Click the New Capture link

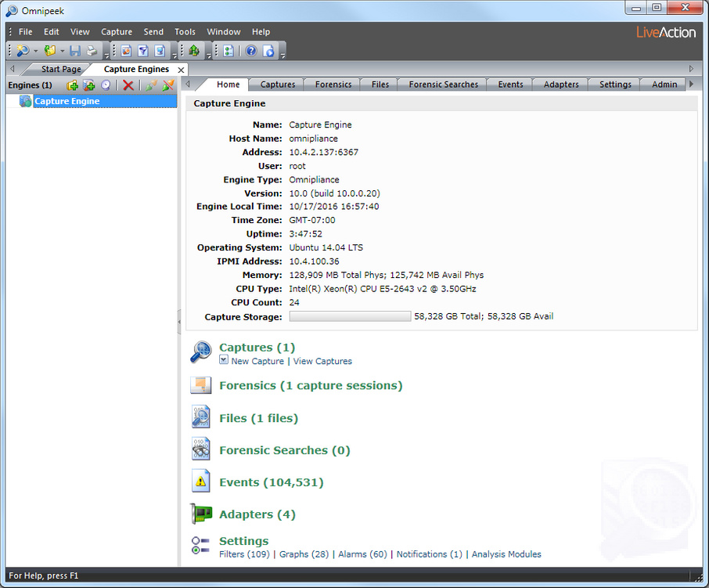point(257,361)
